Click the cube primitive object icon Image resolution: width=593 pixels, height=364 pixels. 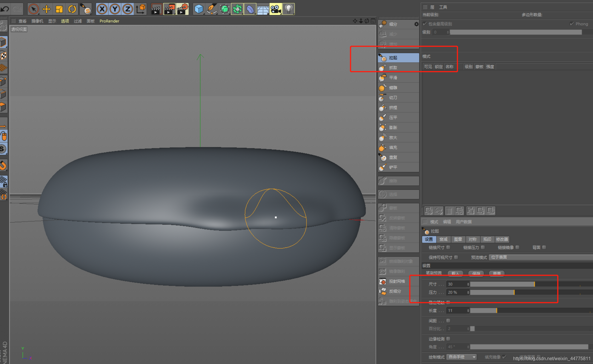coord(199,9)
